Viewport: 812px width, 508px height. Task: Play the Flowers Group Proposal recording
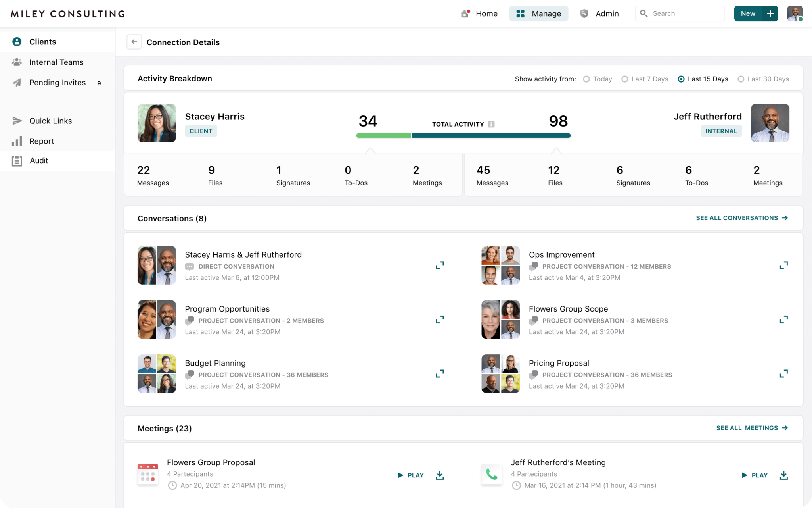tap(411, 475)
